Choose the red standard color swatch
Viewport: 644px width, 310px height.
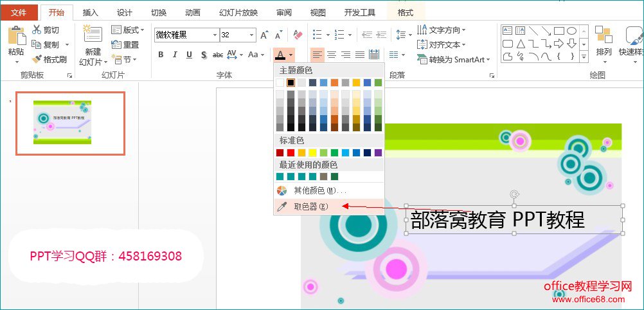coord(291,152)
